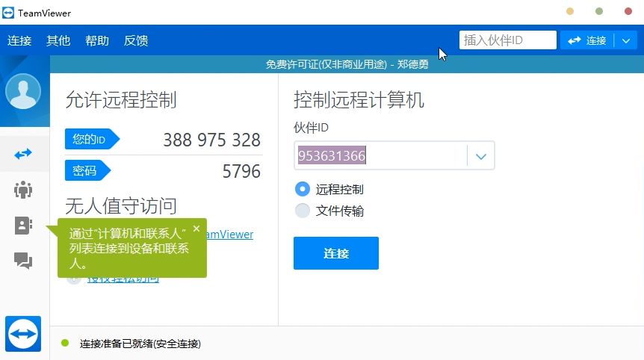
Task: Open the 反馈 menu
Action: click(x=136, y=40)
